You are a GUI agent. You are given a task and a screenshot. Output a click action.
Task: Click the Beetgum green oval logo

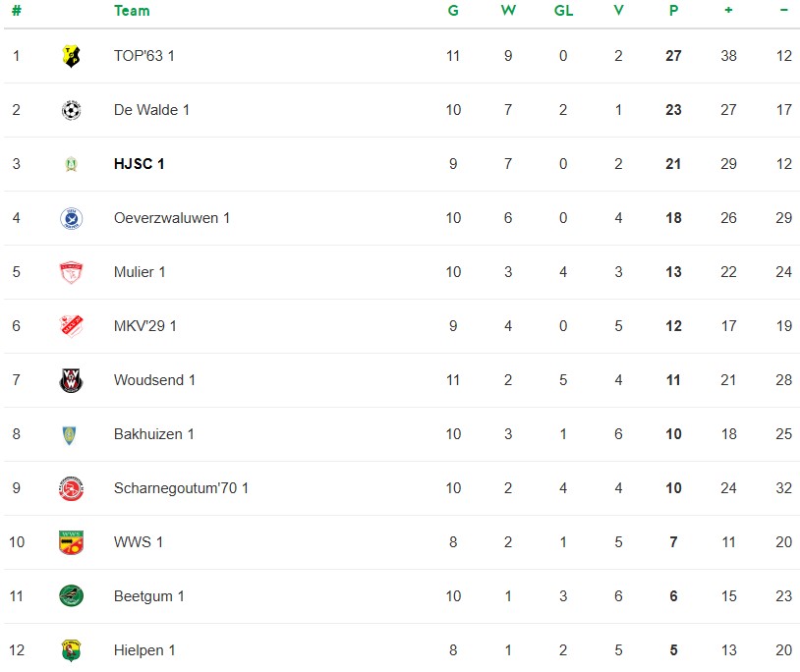[71, 596]
